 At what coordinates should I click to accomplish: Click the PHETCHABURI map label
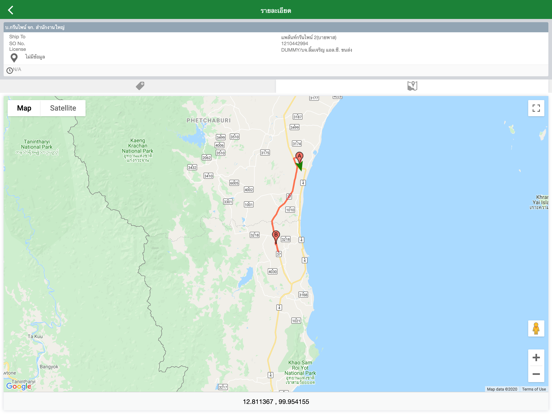[209, 120]
